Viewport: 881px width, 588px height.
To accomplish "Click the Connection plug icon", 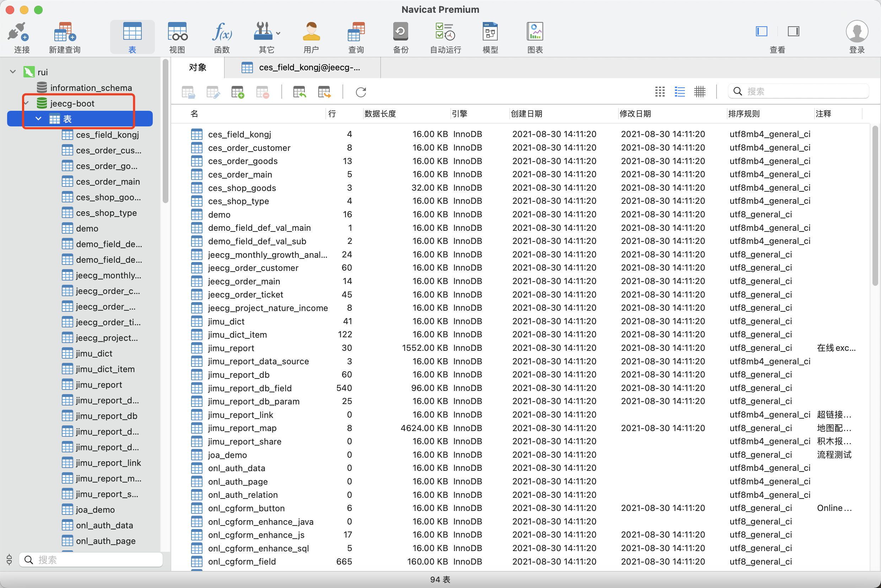I will tap(18, 32).
